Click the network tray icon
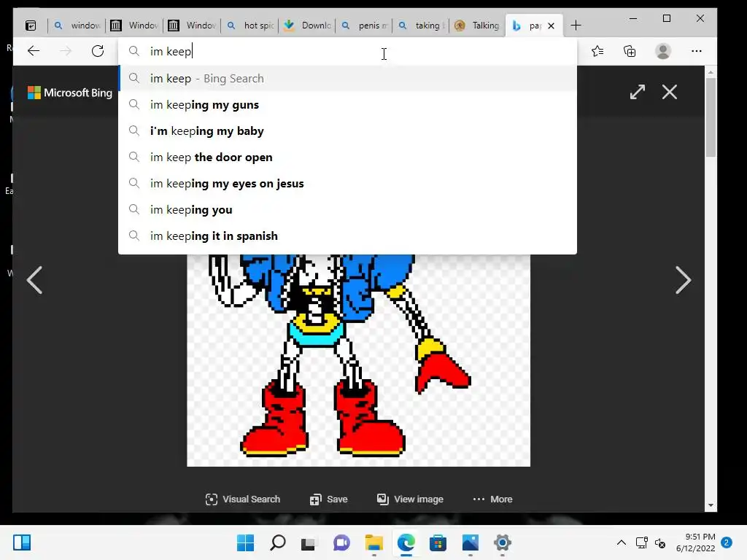Screen dimensions: 747x560 [642, 542]
